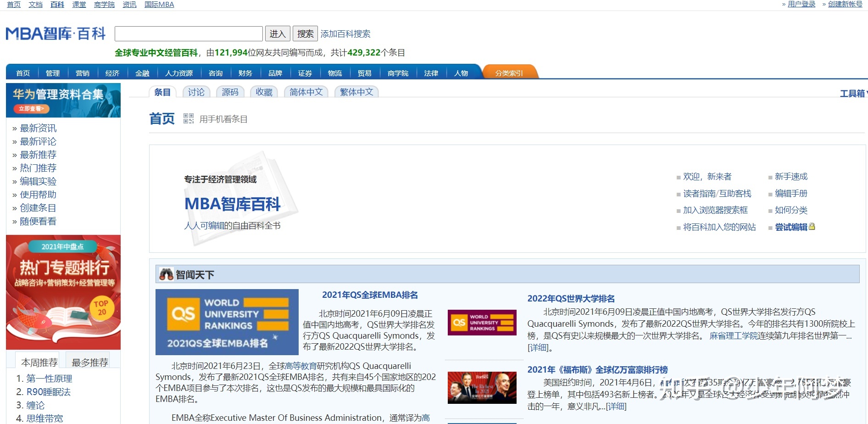Open 人力资源 in the navigation bar
The width and height of the screenshot is (868, 424).
pyautogui.click(x=179, y=73)
